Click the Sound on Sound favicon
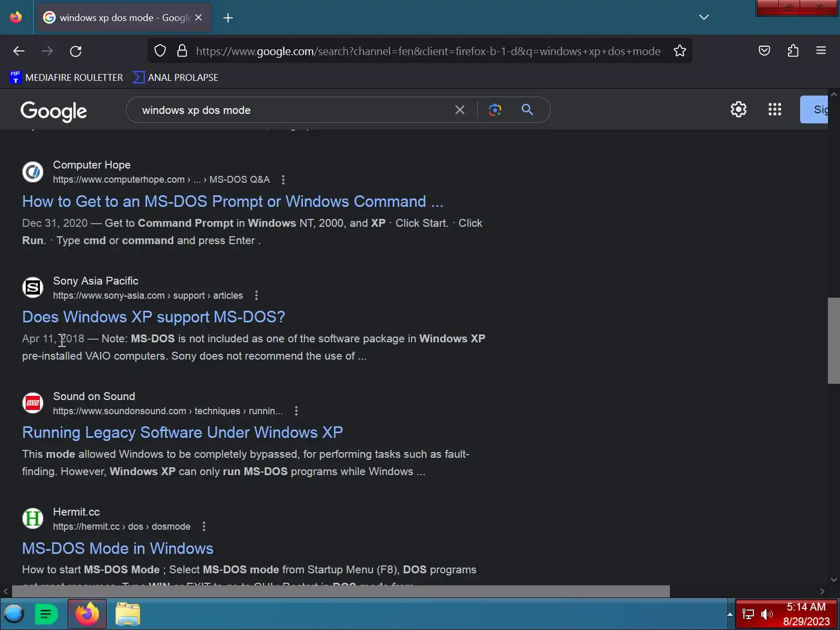 click(33, 403)
